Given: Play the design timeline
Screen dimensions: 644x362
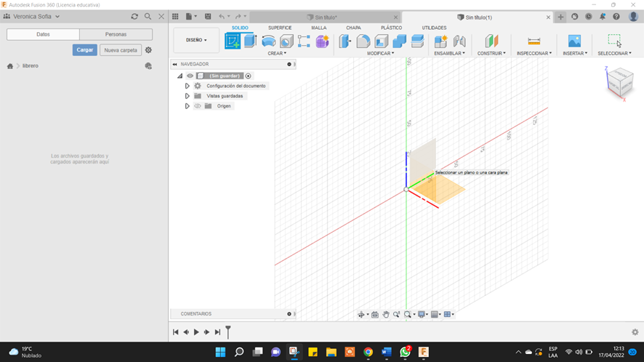Looking at the screenshot, I should coord(196,332).
